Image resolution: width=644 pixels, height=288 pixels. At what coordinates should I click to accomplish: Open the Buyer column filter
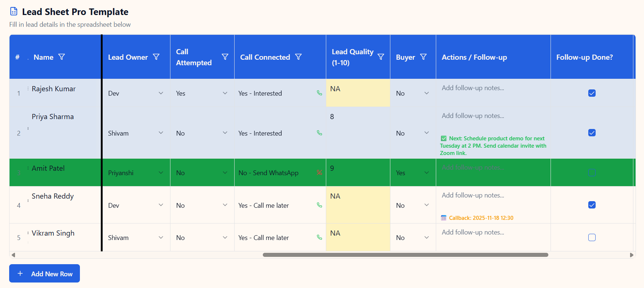[x=423, y=57]
